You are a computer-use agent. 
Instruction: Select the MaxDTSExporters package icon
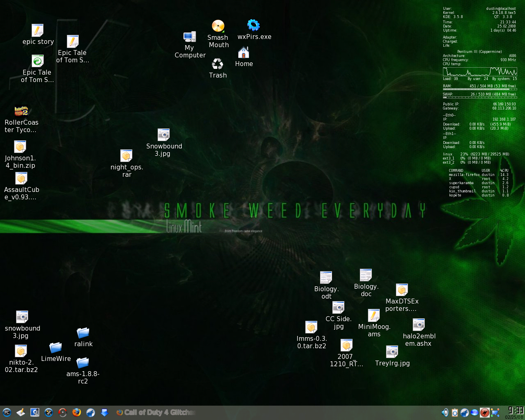pos(402,290)
